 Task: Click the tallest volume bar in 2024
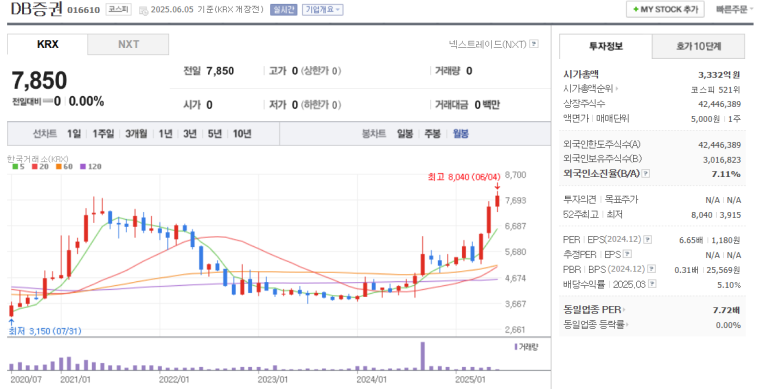point(422,356)
